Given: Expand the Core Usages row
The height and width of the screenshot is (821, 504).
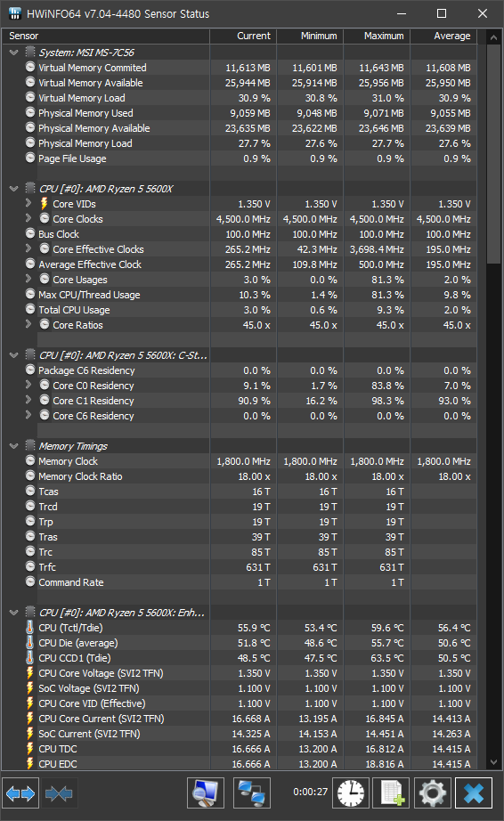Looking at the screenshot, I should pos(28,279).
